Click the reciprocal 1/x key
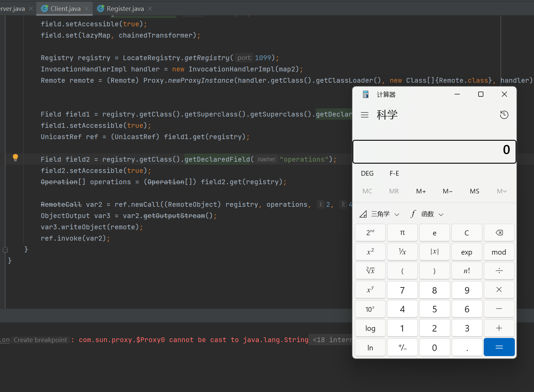 tap(402, 252)
